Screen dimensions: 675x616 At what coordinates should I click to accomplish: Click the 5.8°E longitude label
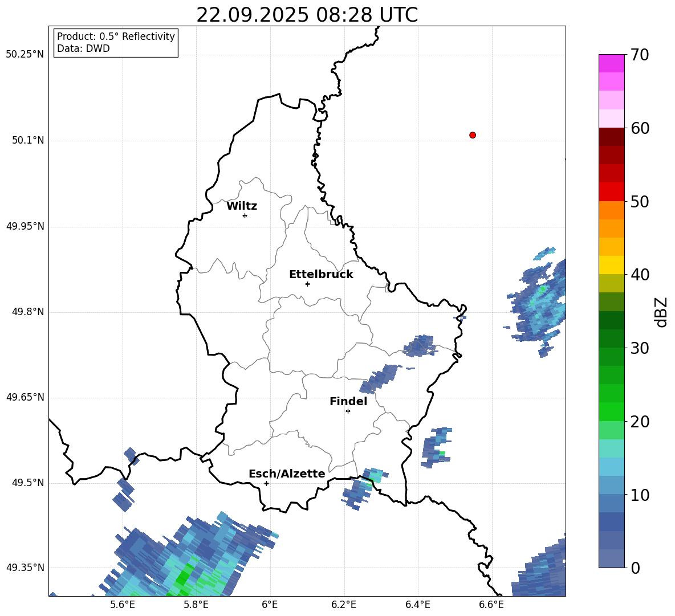point(196,605)
